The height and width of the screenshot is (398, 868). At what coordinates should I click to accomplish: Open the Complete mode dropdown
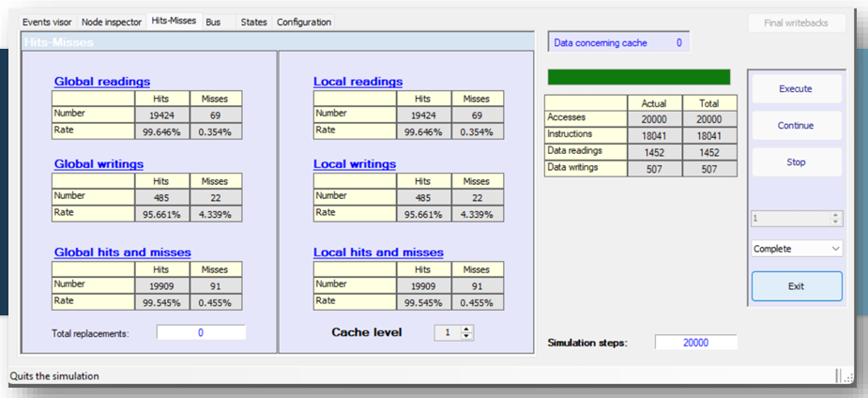click(x=797, y=249)
